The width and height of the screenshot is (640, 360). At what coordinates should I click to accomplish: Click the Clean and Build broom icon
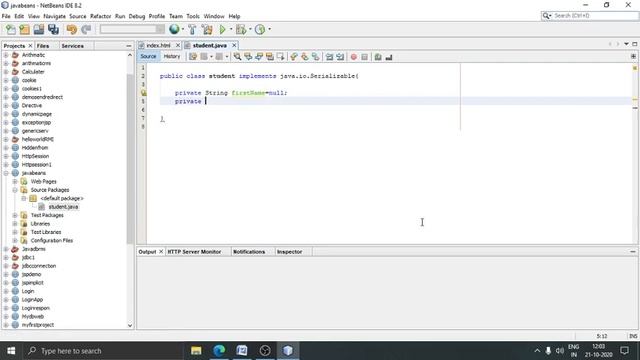pos(207,29)
